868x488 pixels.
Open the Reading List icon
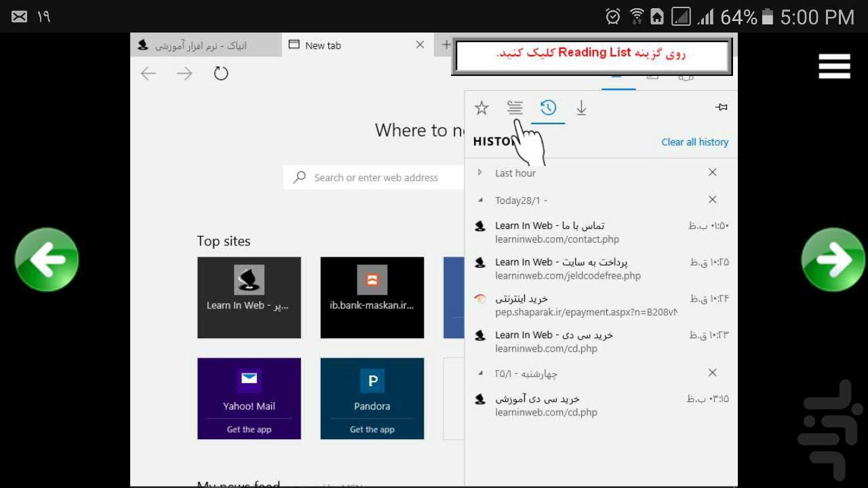[515, 107]
